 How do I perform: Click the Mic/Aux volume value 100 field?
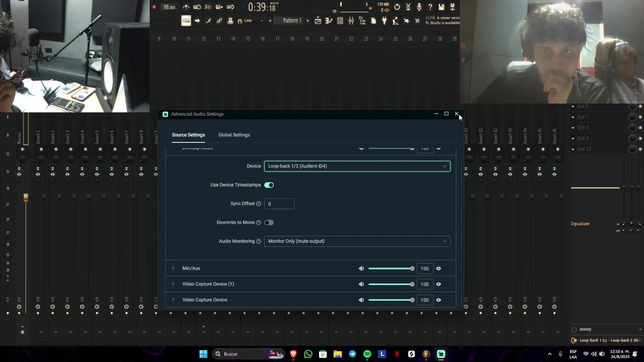425,268
